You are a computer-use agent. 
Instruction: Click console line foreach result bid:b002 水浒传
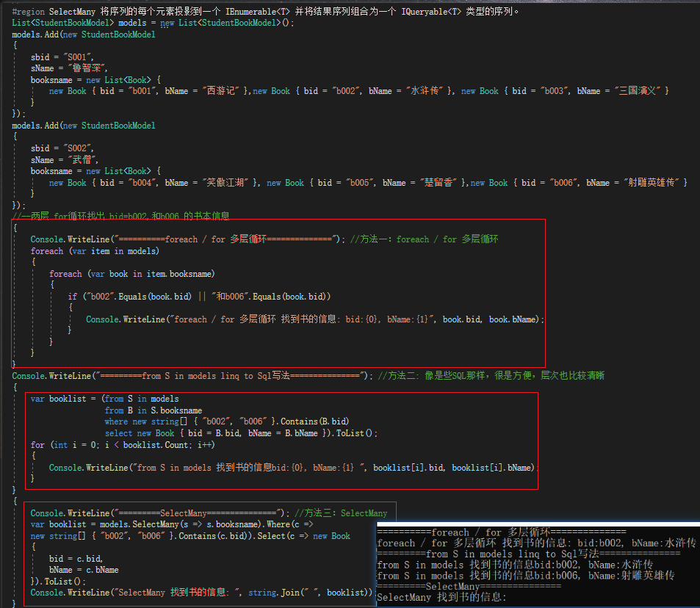[x=537, y=543]
